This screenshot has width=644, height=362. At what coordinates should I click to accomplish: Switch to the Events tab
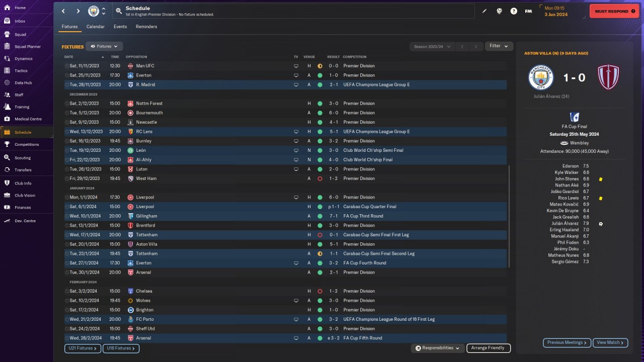pyautogui.click(x=120, y=27)
